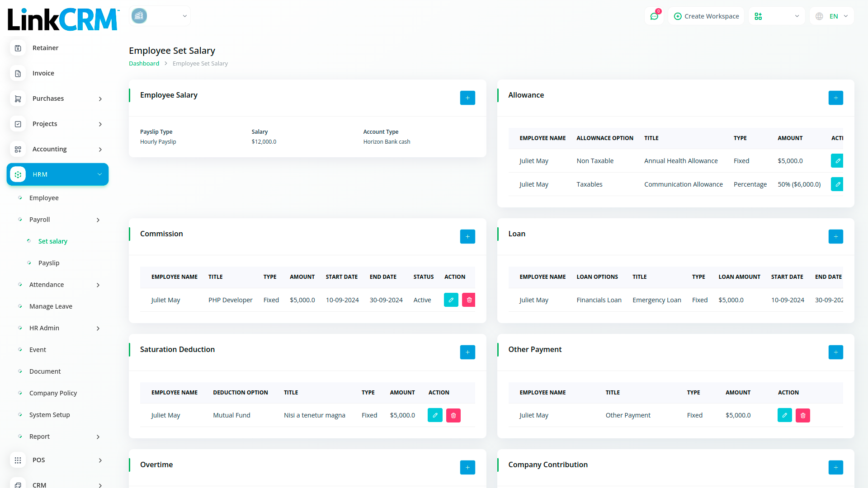Go to Manage Leave menu item
The height and width of the screenshot is (488, 868).
tap(51, 306)
